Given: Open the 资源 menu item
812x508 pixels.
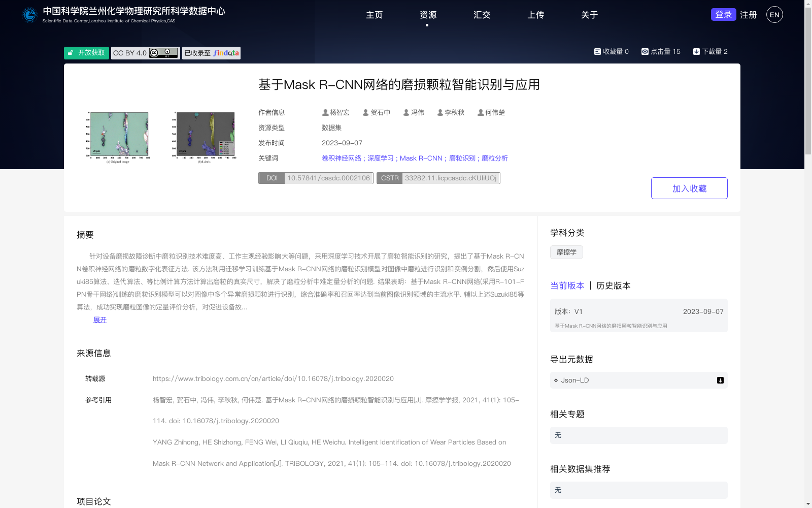Looking at the screenshot, I should [x=428, y=15].
